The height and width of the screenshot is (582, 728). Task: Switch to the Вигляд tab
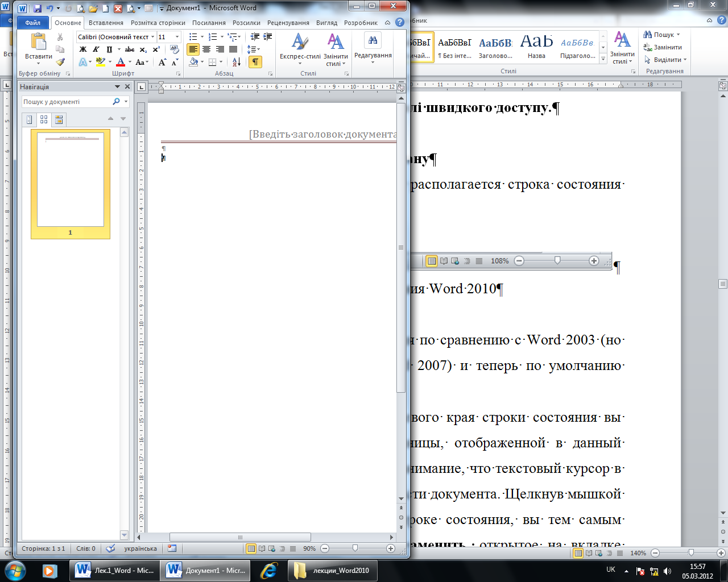click(326, 23)
